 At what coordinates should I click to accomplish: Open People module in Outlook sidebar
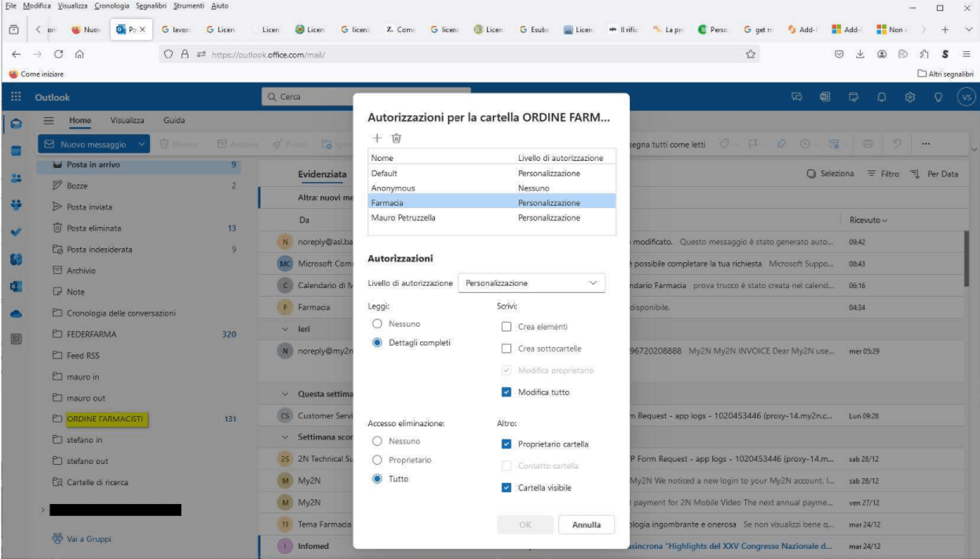[x=16, y=178]
